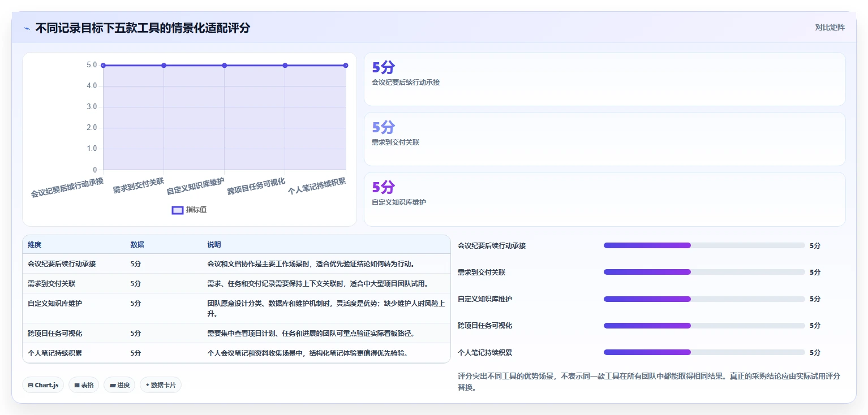Toggle the 指标值 legend label

tap(196, 210)
